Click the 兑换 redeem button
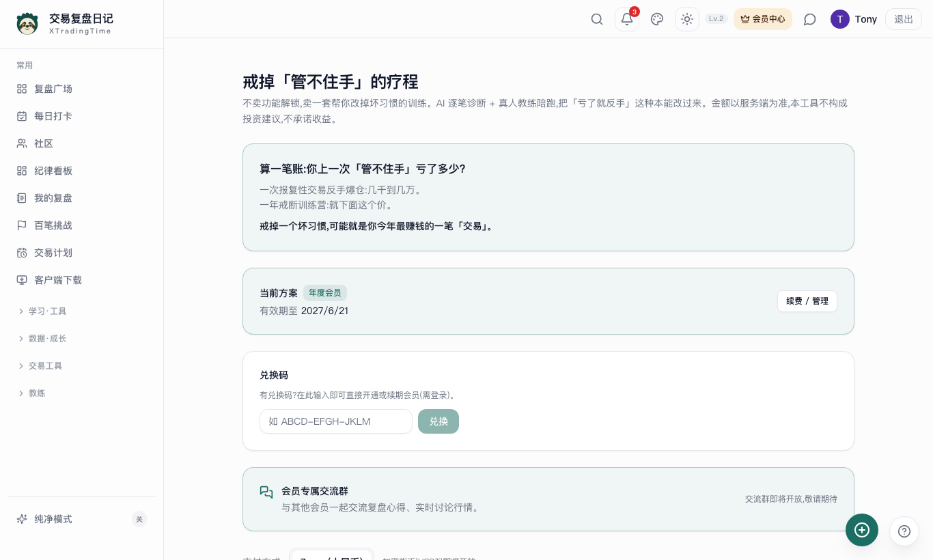 (438, 421)
